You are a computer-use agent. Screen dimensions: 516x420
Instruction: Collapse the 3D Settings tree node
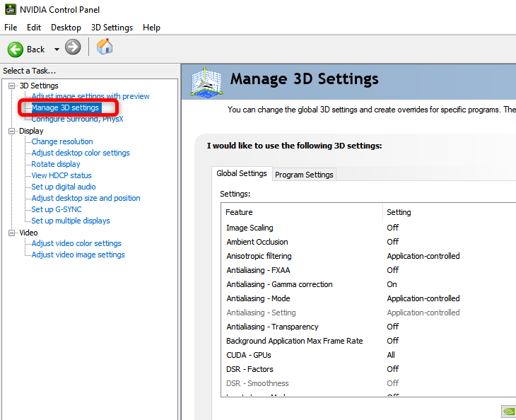pyautogui.click(x=12, y=86)
